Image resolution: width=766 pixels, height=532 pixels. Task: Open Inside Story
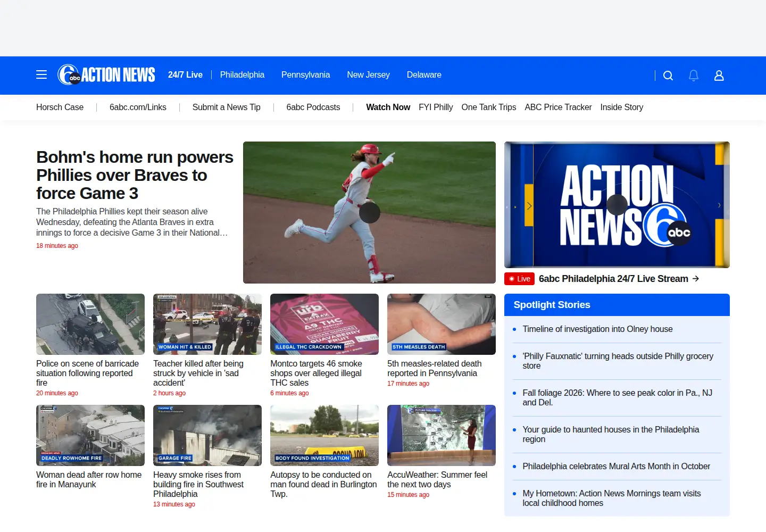coord(621,107)
